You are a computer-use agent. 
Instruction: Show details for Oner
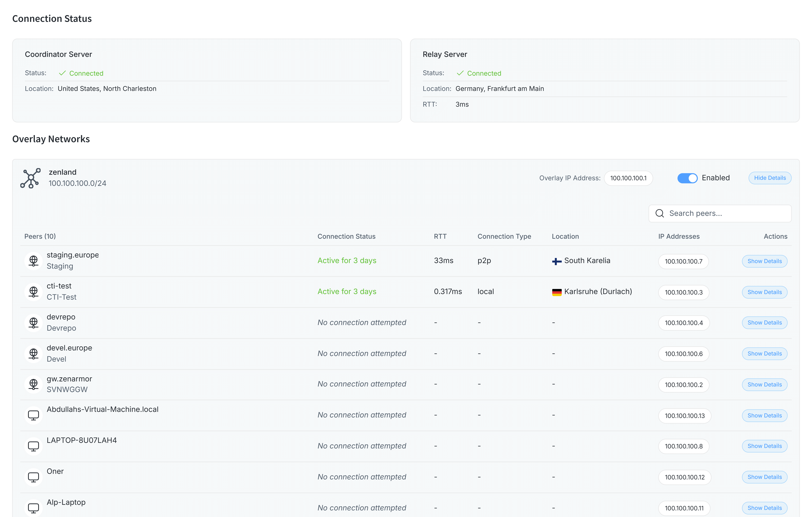(764, 477)
